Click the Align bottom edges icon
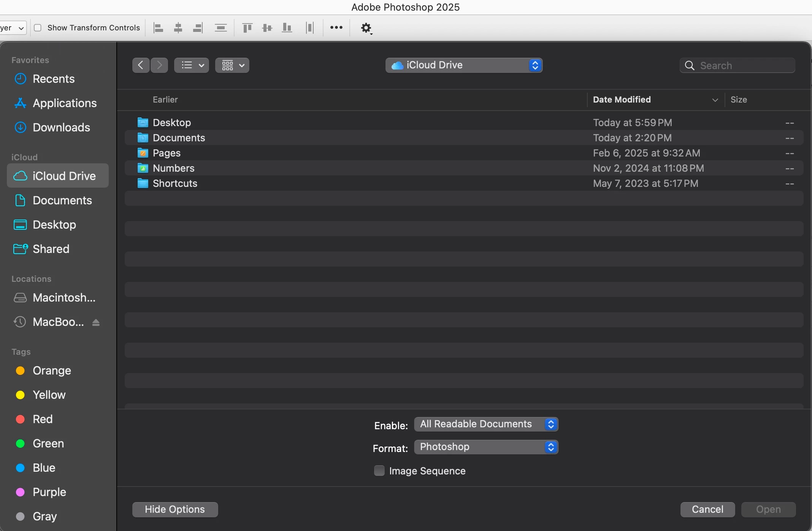 tap(287, 28)
